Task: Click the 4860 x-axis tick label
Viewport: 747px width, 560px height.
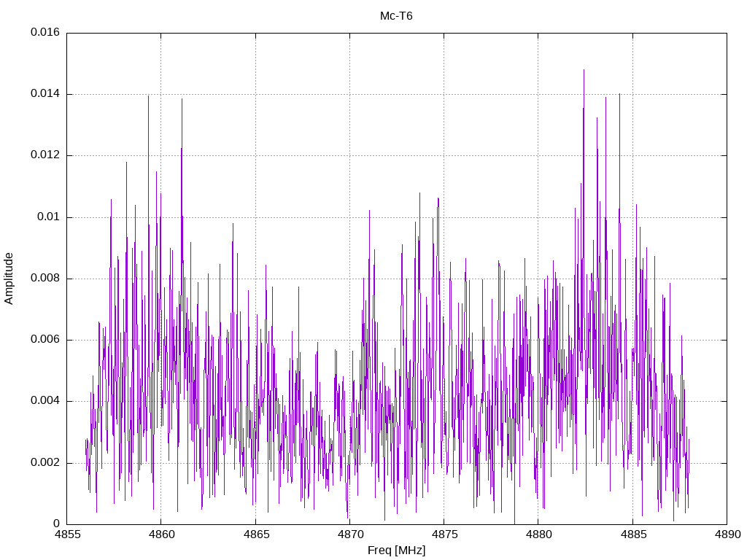Action: point(161,534)
